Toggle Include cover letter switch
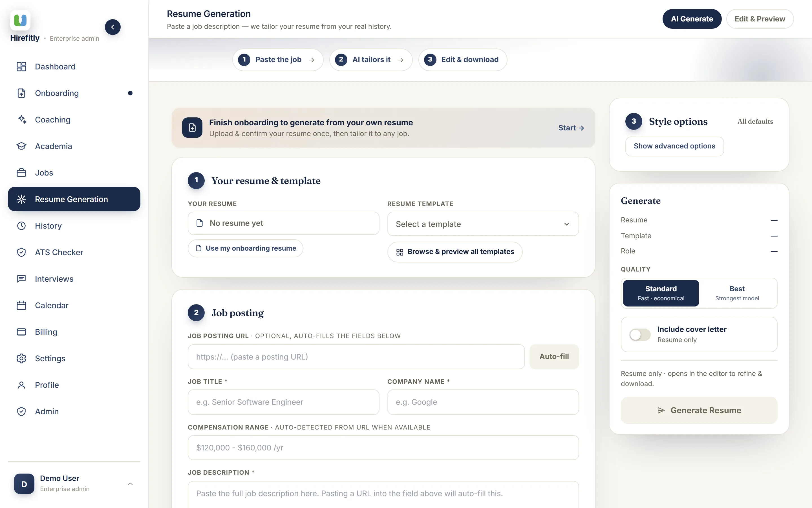This screenshot has width=812, height=508. 639,335
